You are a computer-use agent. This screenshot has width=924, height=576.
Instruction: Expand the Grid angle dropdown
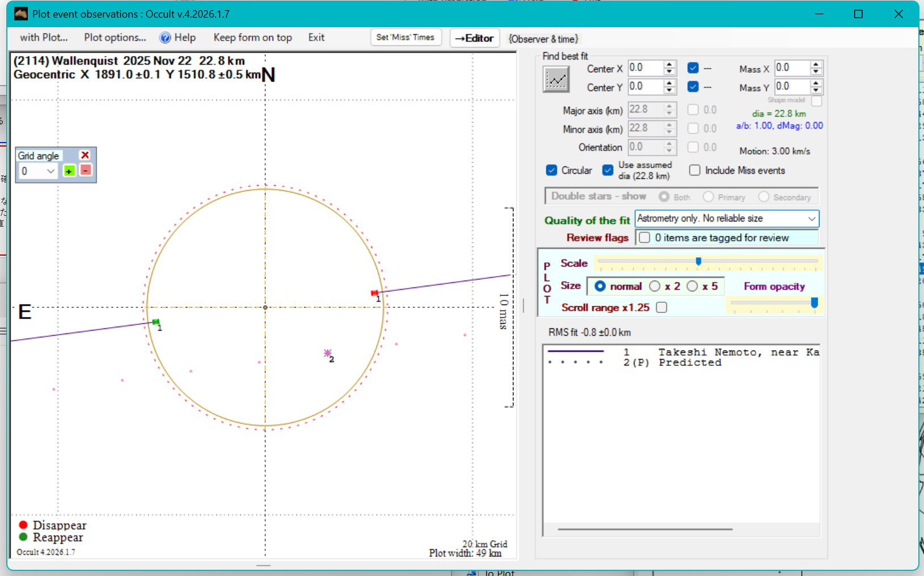[51, 171]
